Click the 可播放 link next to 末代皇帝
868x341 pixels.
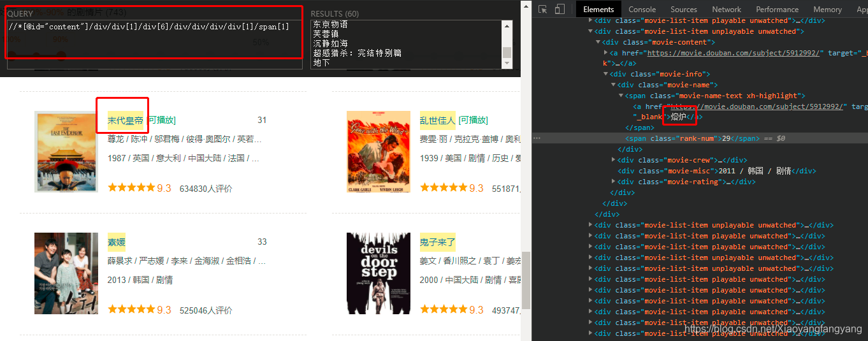pyautogui.click(x=162, y=120)
